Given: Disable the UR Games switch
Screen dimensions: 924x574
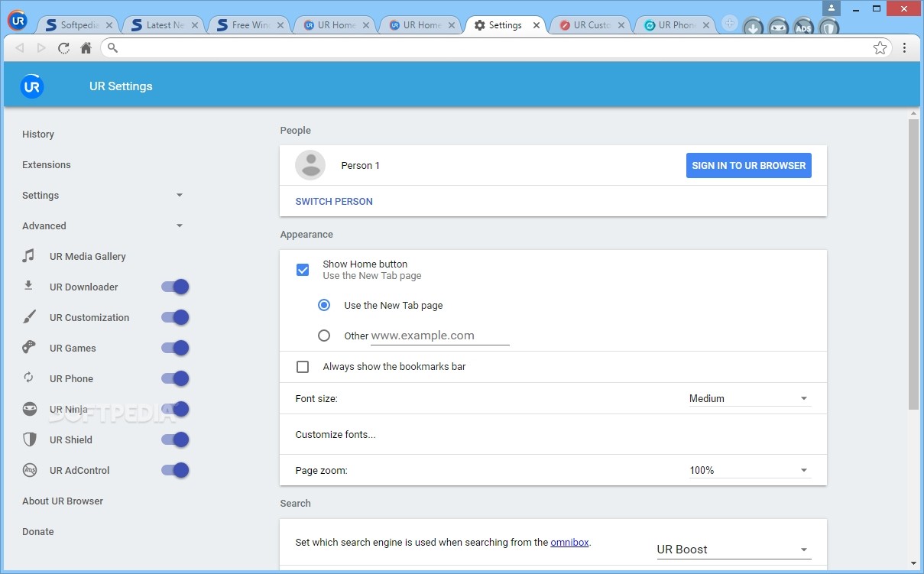Looking at the screenshot, I should [x=175, y=348].
